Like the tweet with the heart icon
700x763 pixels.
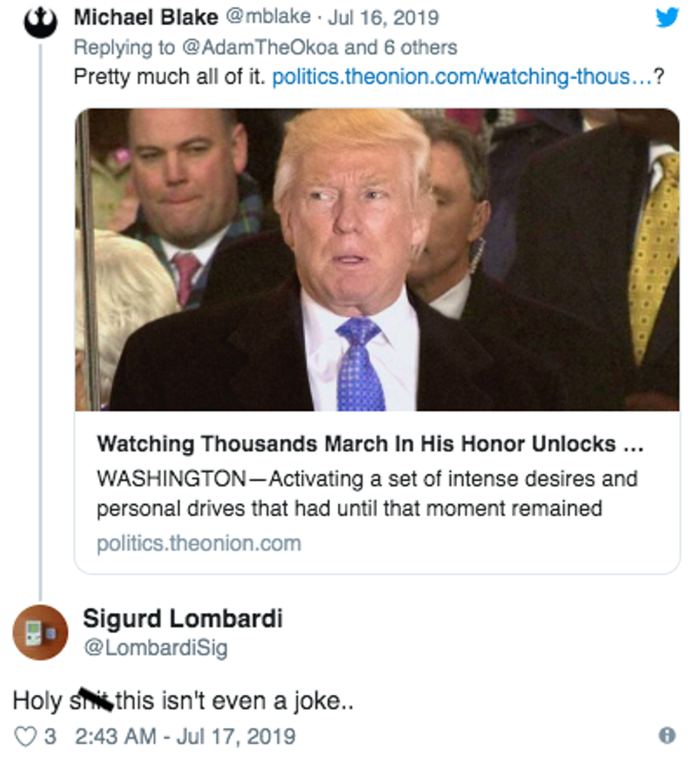[26, 737]
